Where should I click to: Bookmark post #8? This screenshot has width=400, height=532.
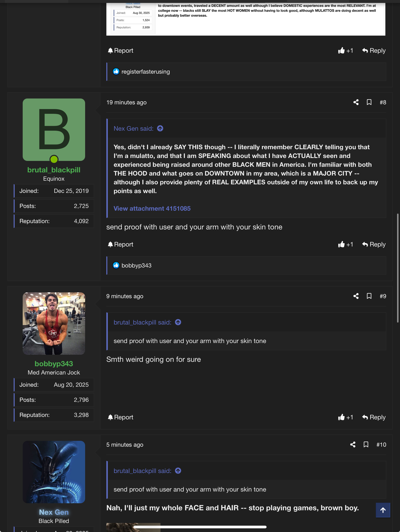coord(369,102)
